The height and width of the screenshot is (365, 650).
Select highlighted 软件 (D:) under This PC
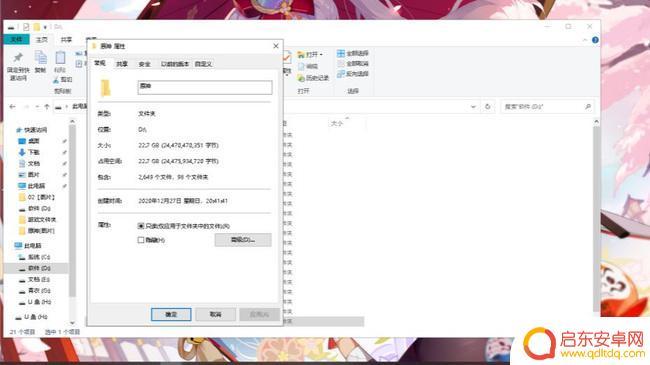35,268
